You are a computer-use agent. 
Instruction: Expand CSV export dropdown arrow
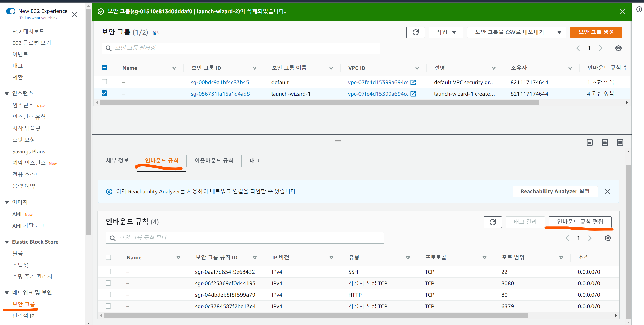tap(559, 32)
